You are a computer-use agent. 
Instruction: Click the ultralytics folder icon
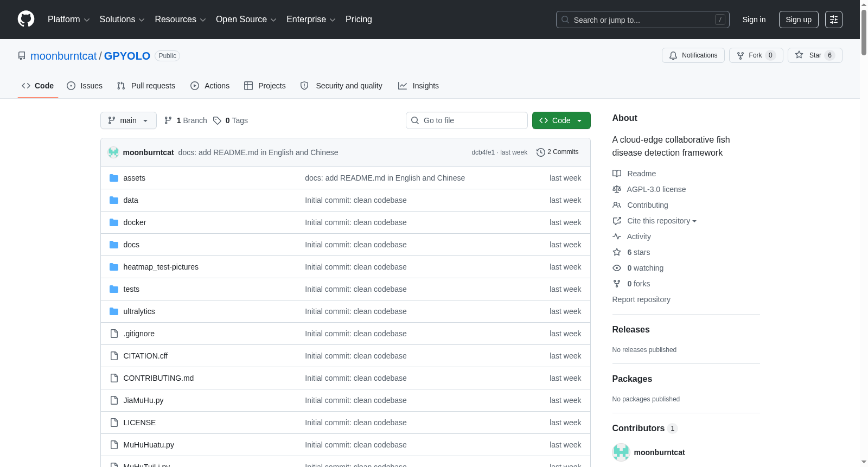click(114, 311)
